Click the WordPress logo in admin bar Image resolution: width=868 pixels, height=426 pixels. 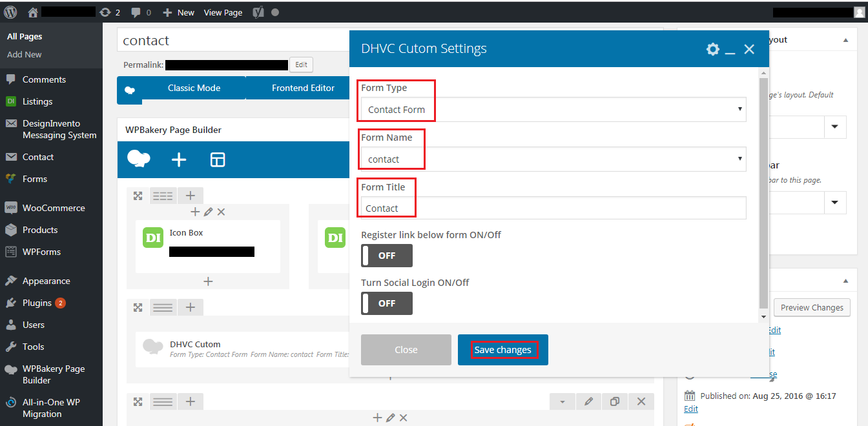[x=10, y=12]
